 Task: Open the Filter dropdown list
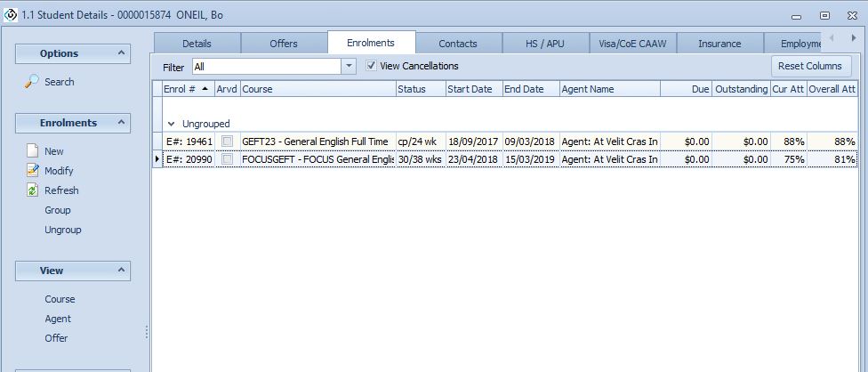(349, 66)
